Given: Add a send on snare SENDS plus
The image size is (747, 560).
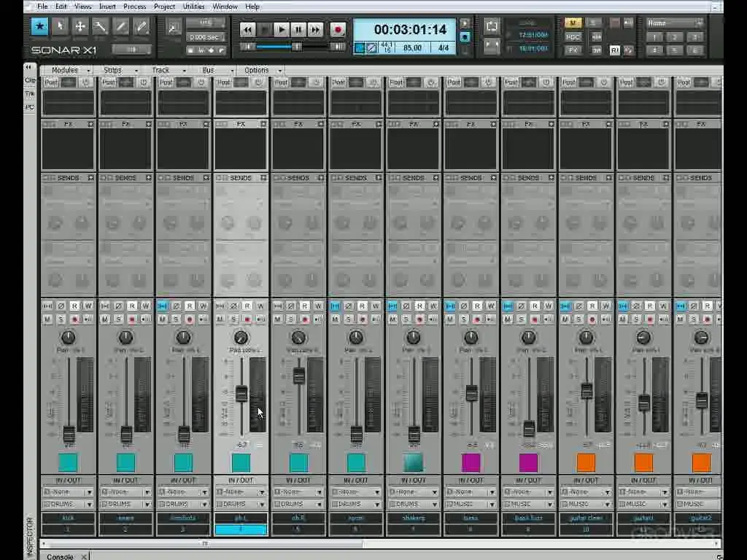Looking at the screenshot, I should 149,178.
